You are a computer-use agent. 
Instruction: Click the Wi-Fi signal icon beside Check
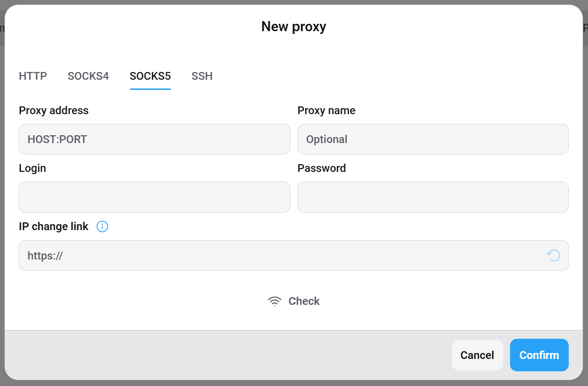tap(275, 301)
